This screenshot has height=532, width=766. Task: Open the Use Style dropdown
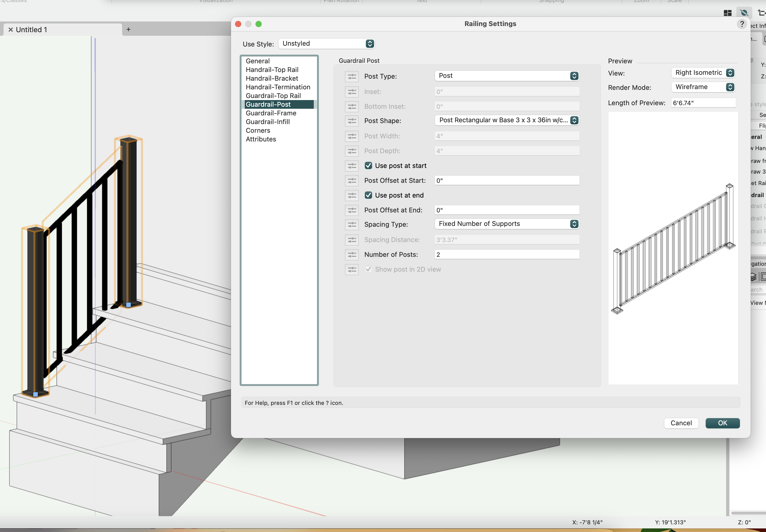pyautogui.click(x=326, y=43)
